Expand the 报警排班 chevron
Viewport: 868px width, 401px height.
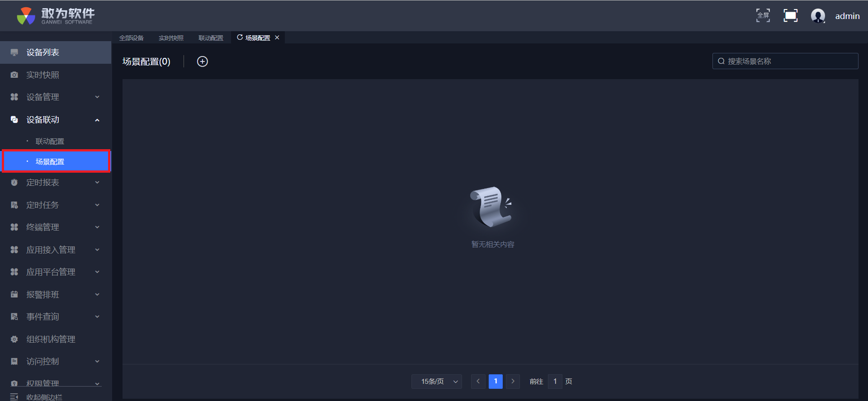click(97, 295)
